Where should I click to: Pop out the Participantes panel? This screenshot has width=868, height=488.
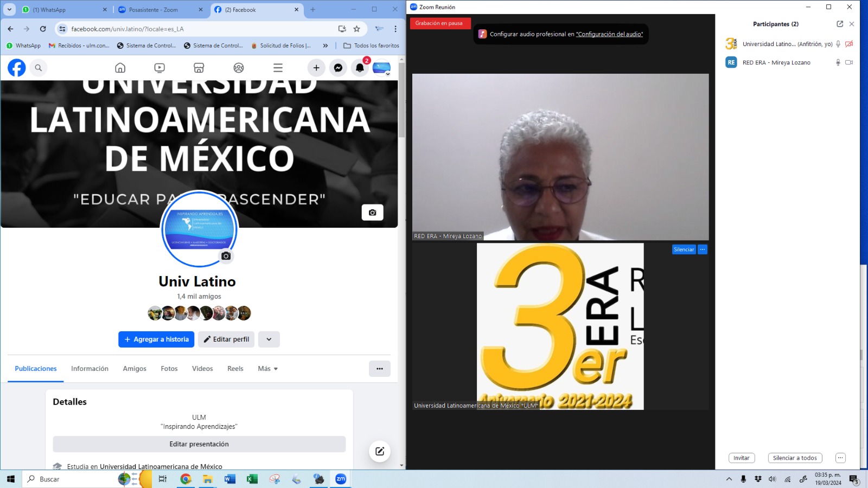click(840, 24)
